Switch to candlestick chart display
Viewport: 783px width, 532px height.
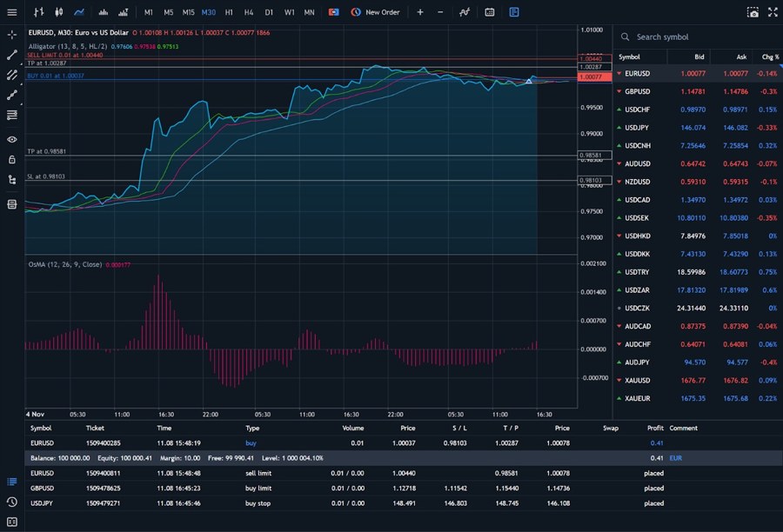point(58,13)
